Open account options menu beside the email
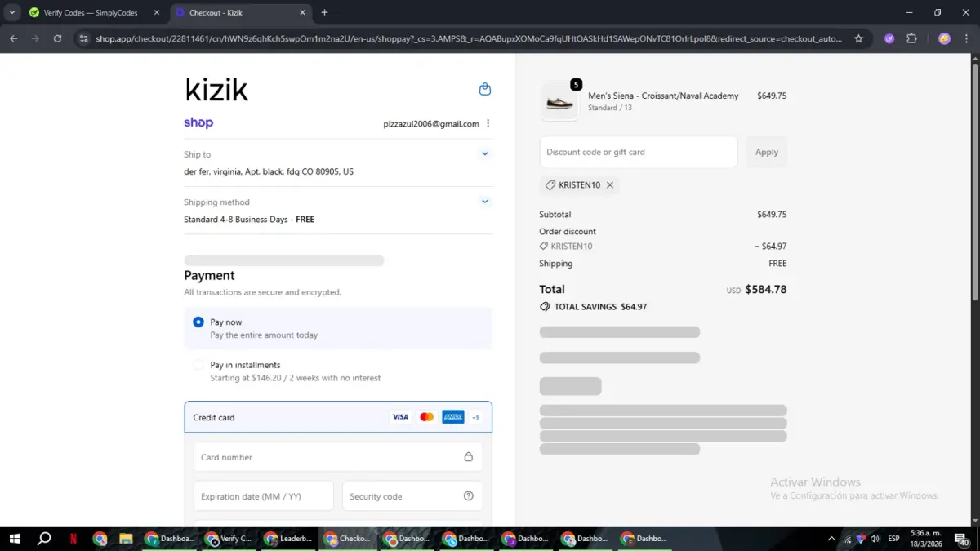980x551 pixels. pos(488,123)
